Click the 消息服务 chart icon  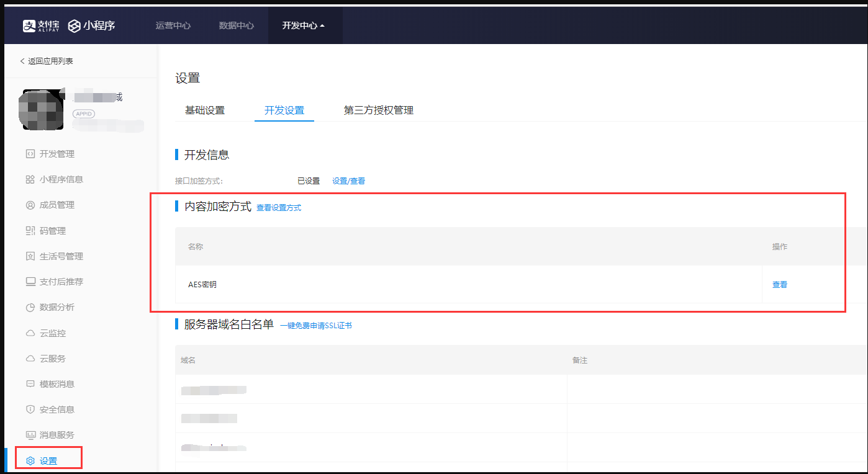(30, 435)
